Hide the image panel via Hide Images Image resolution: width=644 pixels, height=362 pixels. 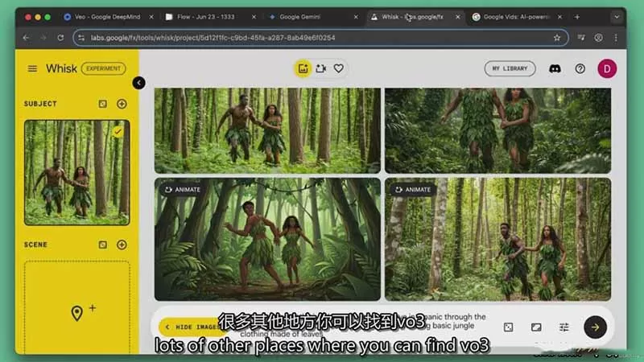[189, 327]
